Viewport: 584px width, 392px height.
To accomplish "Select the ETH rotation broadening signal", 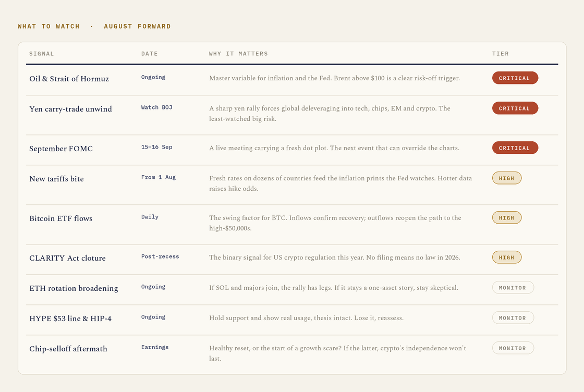I will pos(74,288).
